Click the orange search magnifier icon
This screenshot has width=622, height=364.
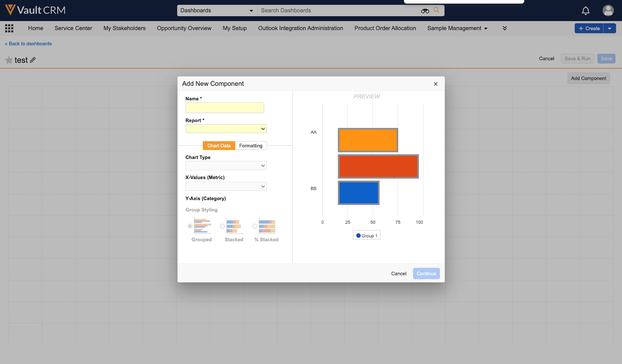(437, 10)
